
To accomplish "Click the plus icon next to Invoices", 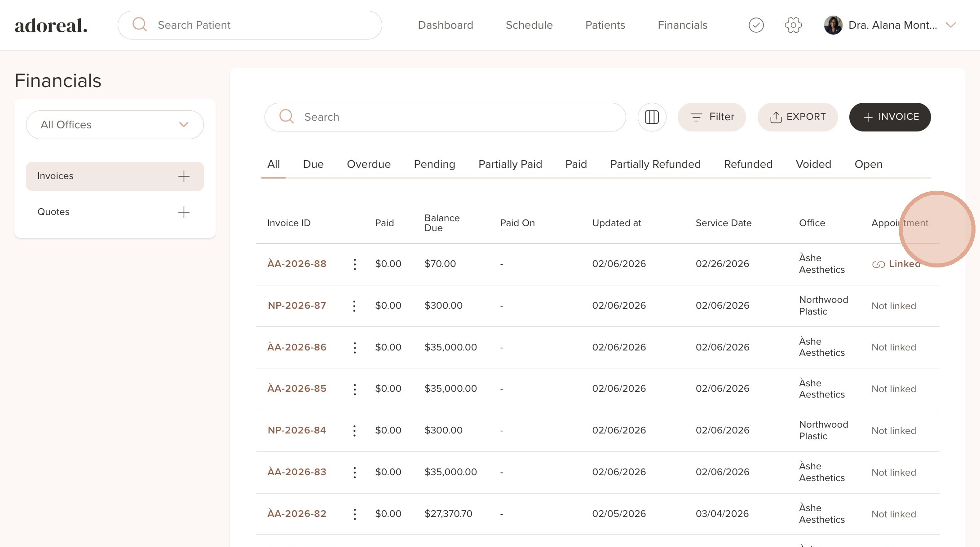I will coord(184,176).
